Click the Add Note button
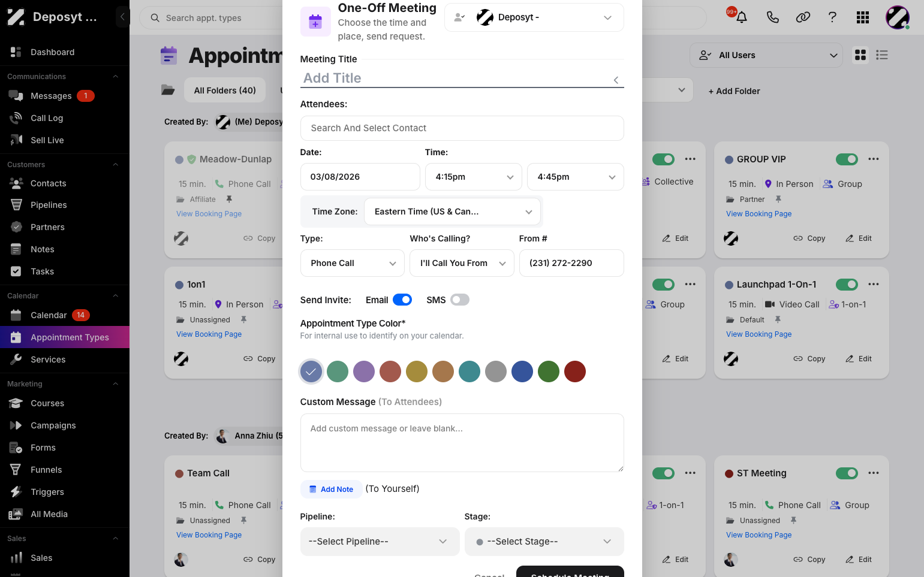 331,490
